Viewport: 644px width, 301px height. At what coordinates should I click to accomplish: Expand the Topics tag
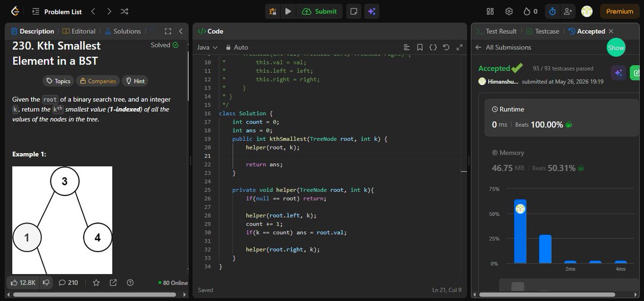click(x=58, y=81)
